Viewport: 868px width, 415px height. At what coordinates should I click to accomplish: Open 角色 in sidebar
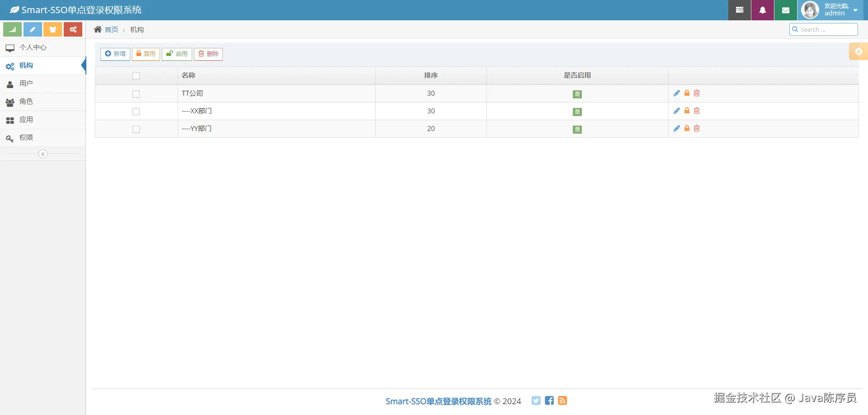pyautogui.click(x=43, y=102)
